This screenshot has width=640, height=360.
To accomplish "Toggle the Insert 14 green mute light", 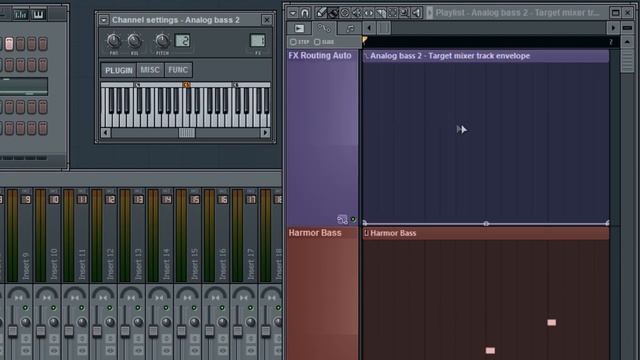I will (166, 308).
